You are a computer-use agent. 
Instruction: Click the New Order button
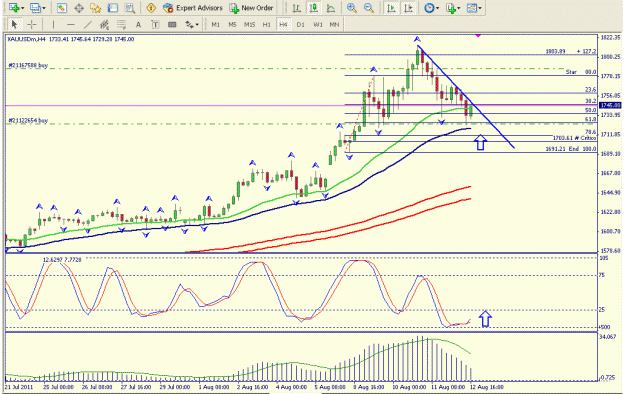pyautogui.click(x=251, y=8)
